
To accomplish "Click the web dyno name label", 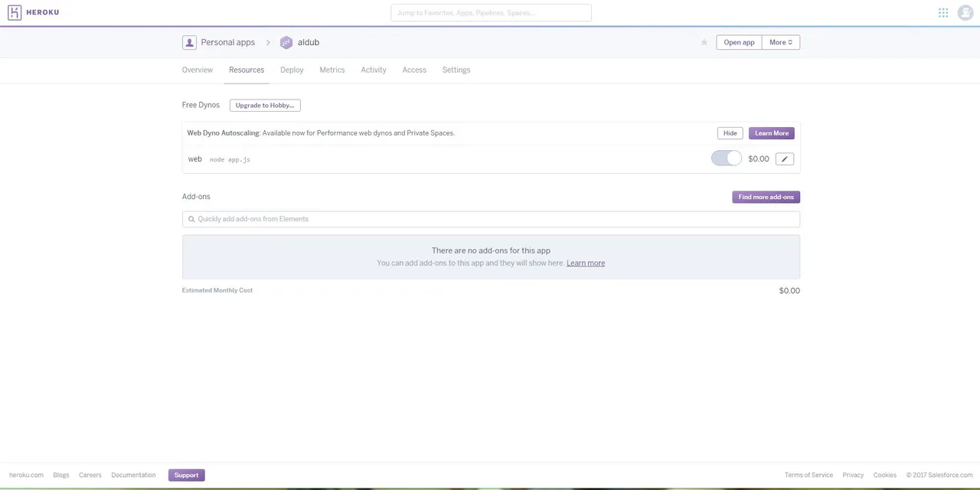I will click(195, 159).
